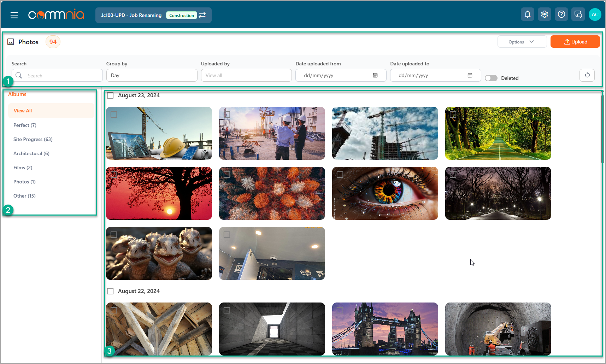This screenshot has height=364, width=606.
Task: Open the chat messages icon
Action: (x=578, y=14)
